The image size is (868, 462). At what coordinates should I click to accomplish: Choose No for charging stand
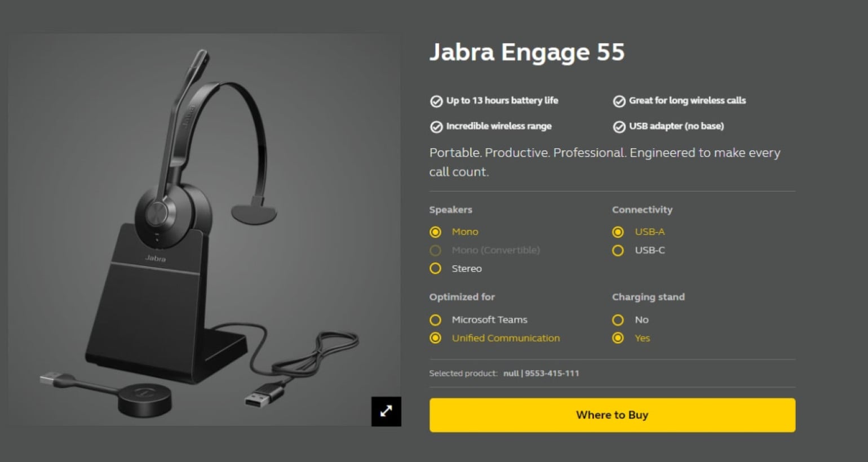[618, 320]
